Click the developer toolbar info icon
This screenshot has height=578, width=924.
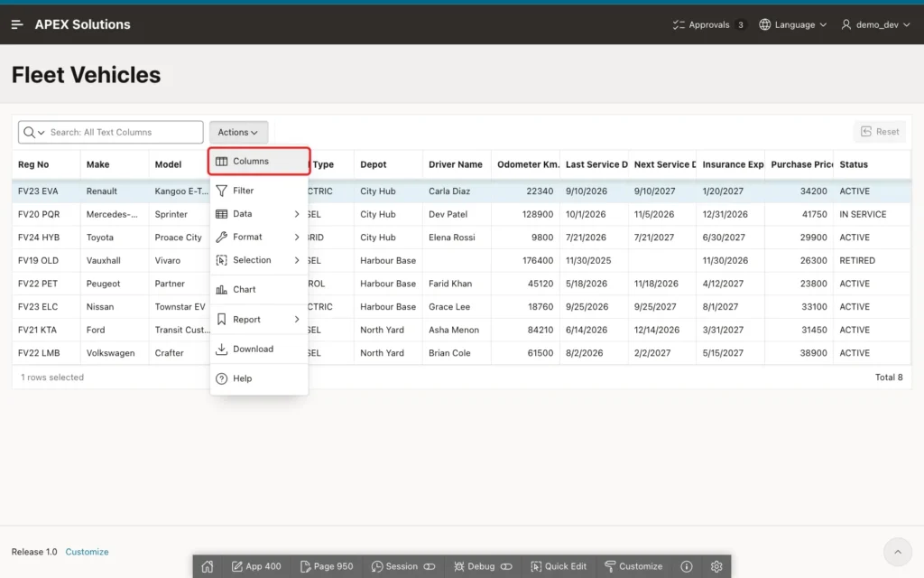tap(687, 566)
